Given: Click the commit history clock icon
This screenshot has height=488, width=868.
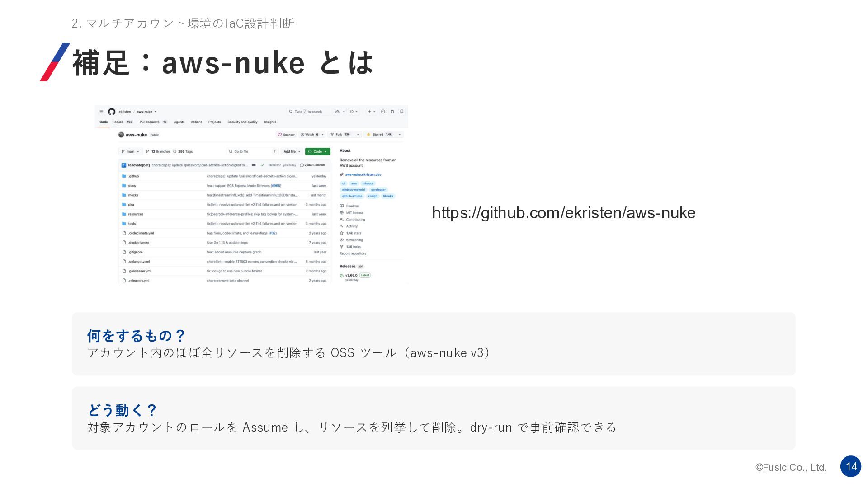Looking at the screenshot, I should [302, 165].
